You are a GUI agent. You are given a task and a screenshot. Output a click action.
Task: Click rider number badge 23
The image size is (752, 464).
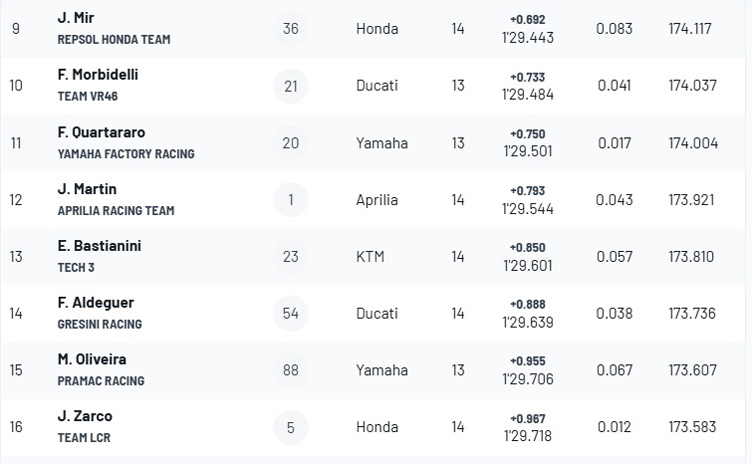(x=291, y=256)
